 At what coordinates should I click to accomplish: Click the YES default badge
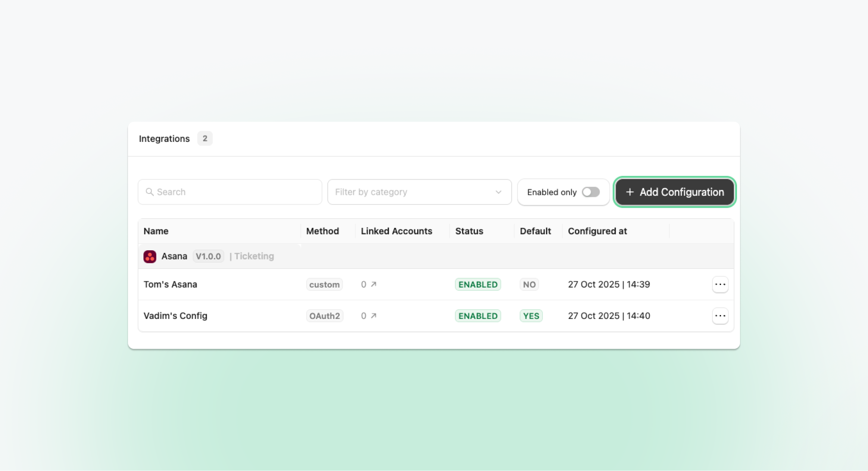point(531,316)
